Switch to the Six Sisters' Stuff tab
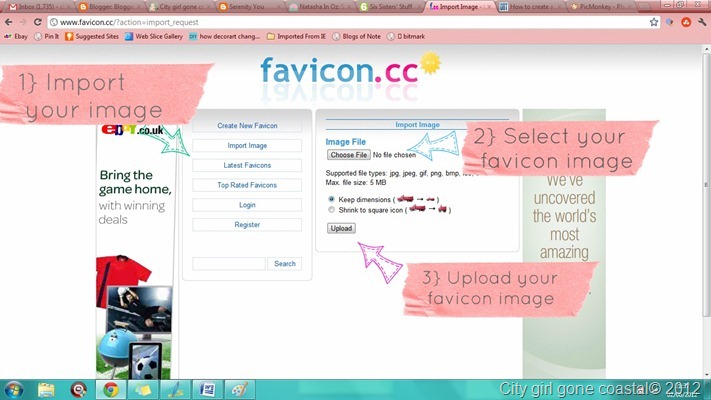Image resolution: width=711 pixels, height=400 pixels. [x=390, y=6]
